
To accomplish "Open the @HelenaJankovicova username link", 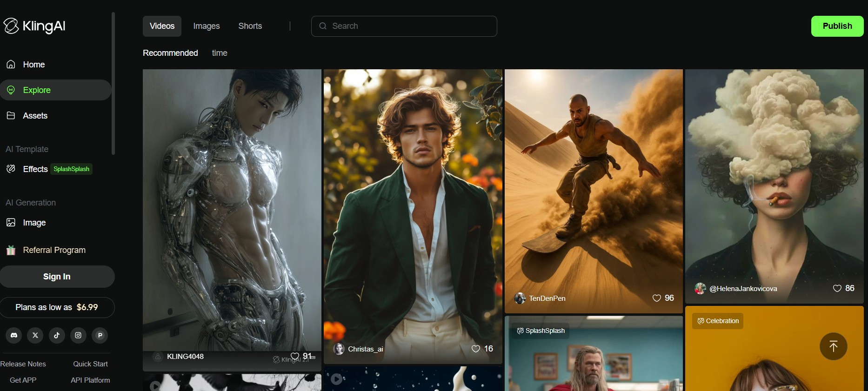I will [743, 288].
